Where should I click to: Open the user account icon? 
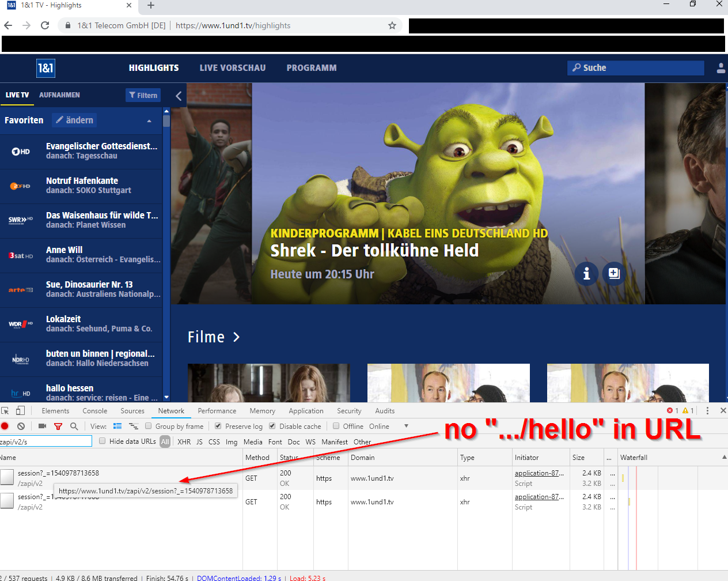(721, 68)
